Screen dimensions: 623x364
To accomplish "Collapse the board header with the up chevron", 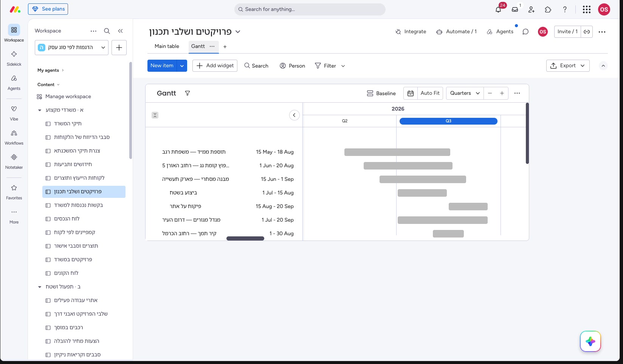I will pos(603,66).
